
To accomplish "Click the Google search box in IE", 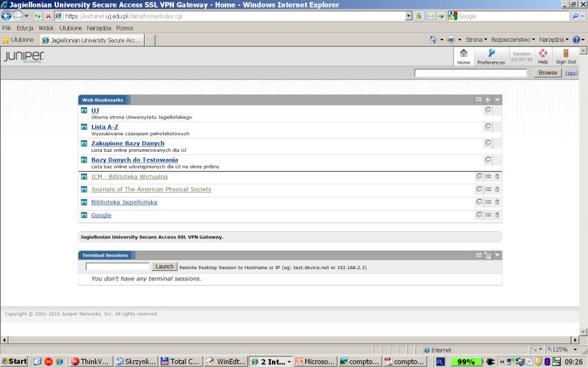I will pyautogui.click(x=513, y=16).
